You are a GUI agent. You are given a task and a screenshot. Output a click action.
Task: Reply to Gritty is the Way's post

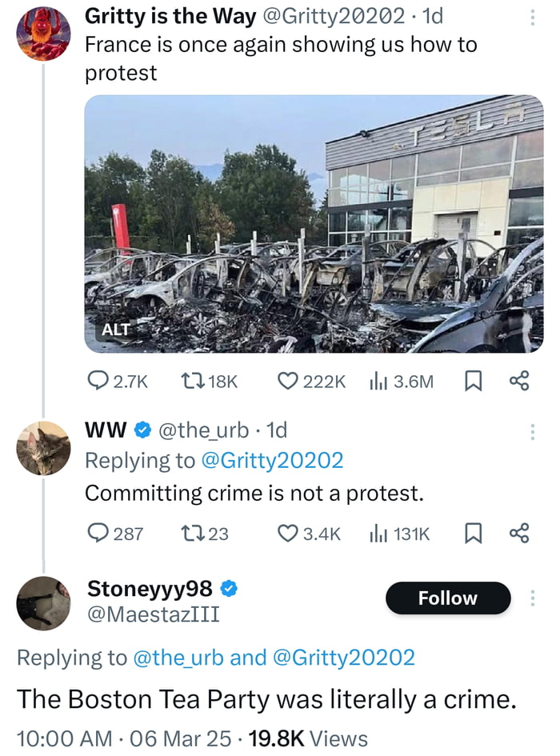(x=98, y=382)
